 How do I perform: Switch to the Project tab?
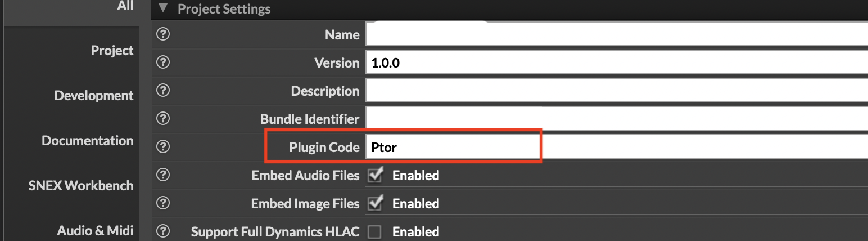[112, 51]
